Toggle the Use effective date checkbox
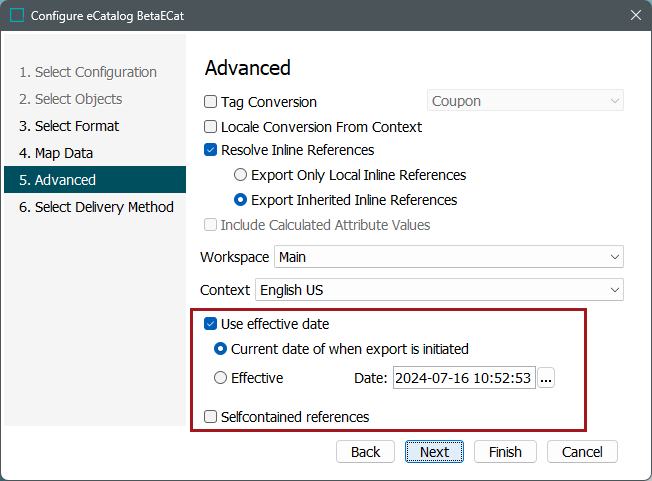 click(211, 324)
